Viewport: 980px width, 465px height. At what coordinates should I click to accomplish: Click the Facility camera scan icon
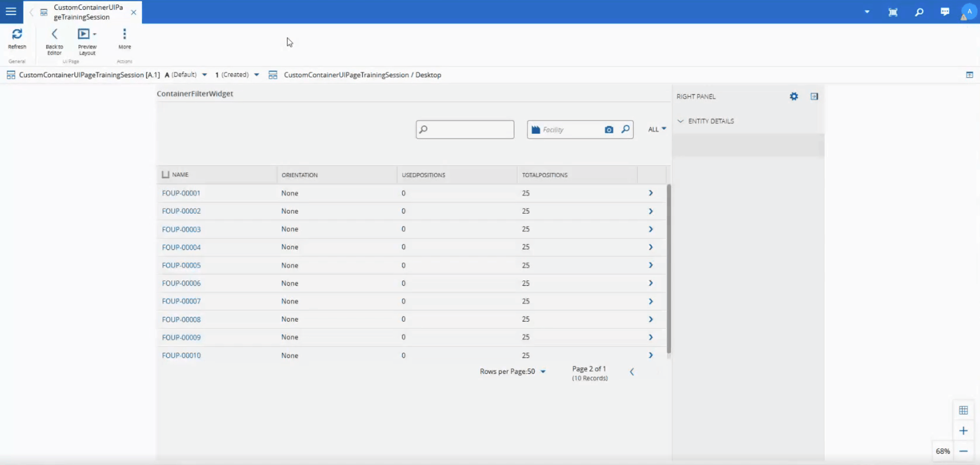pyautogui.click(x=609, y=130)
